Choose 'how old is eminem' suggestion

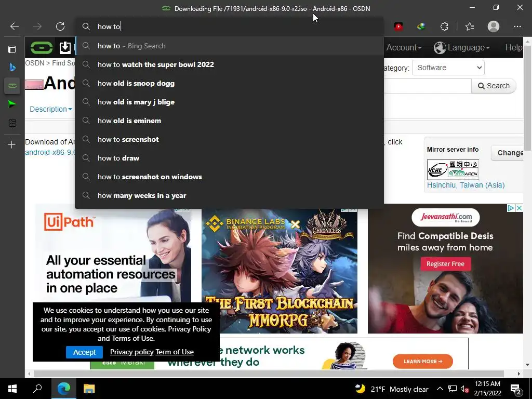point(229,121)
